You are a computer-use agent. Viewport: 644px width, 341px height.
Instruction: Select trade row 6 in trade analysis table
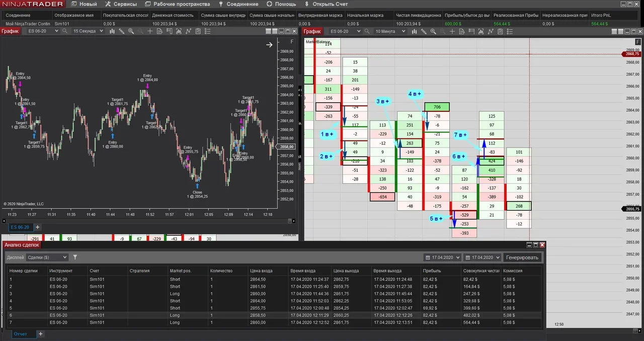click(275, 315)
